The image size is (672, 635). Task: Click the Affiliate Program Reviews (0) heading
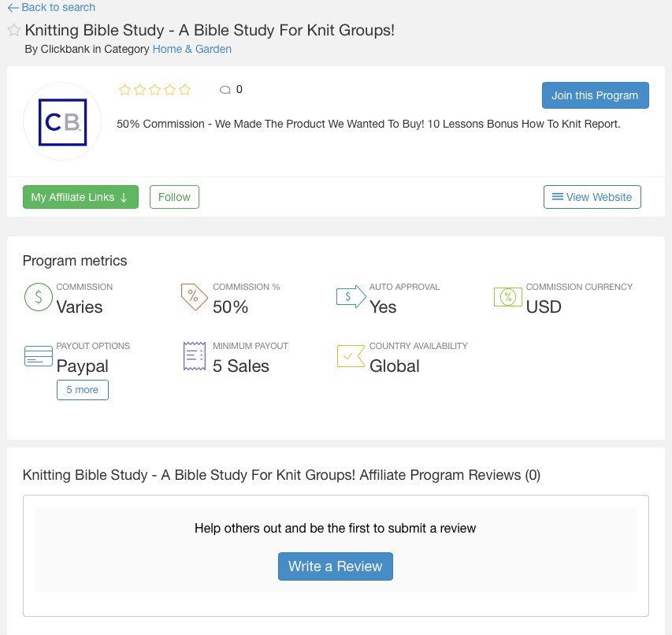click(281, 475)
